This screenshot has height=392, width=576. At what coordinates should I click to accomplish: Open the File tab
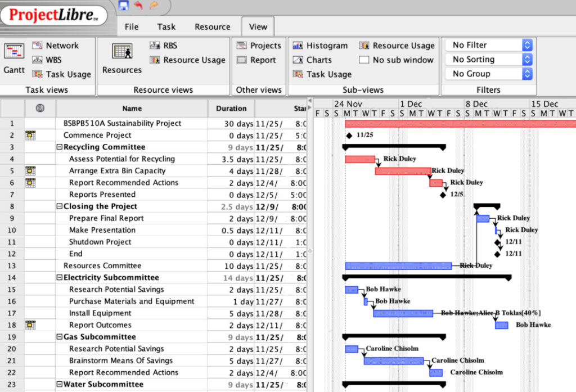132,27
